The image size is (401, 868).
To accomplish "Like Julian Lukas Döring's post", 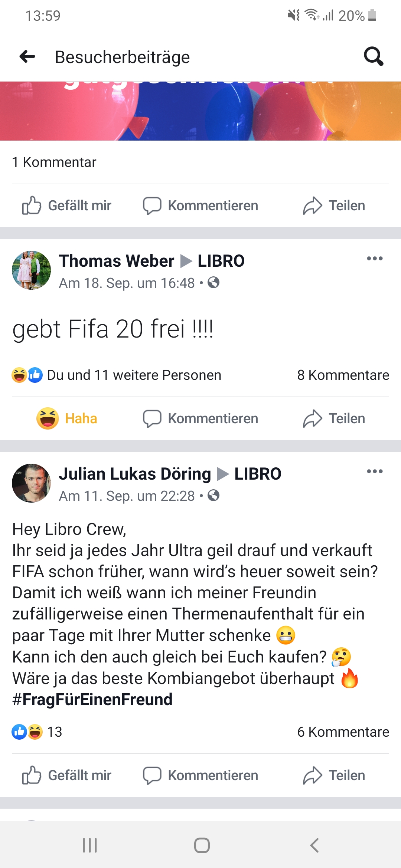I will tap(67, 775).
